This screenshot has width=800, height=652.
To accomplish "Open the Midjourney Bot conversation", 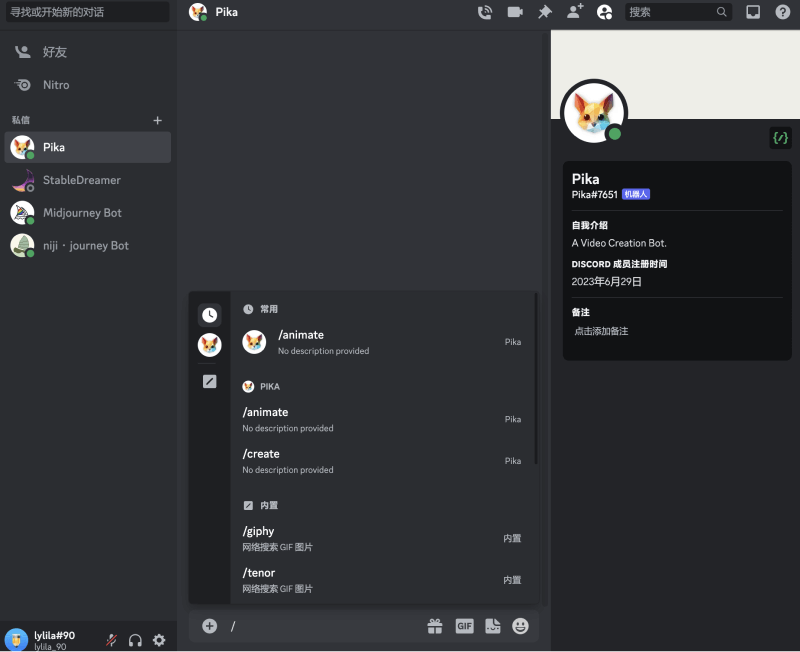I will (x=85, y=213).
